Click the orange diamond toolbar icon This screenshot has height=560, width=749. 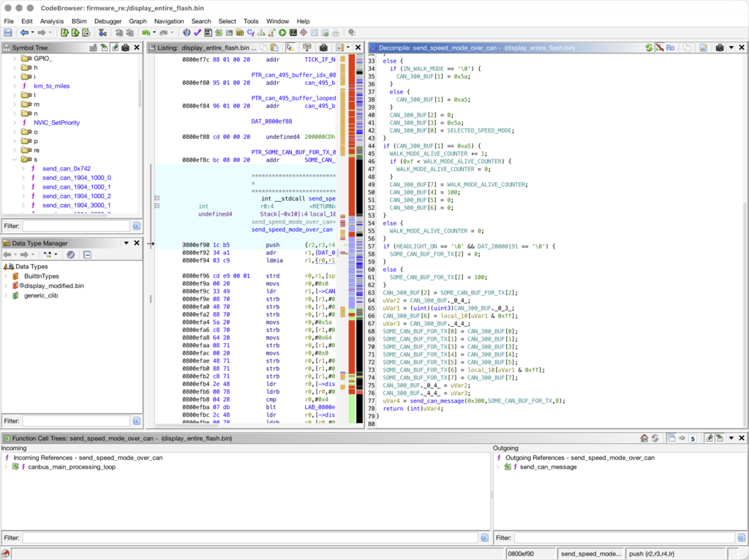pos(304,32)
